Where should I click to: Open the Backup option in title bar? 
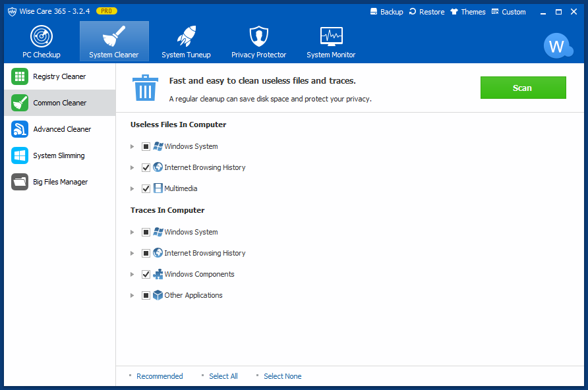click(x=387, y=12)
